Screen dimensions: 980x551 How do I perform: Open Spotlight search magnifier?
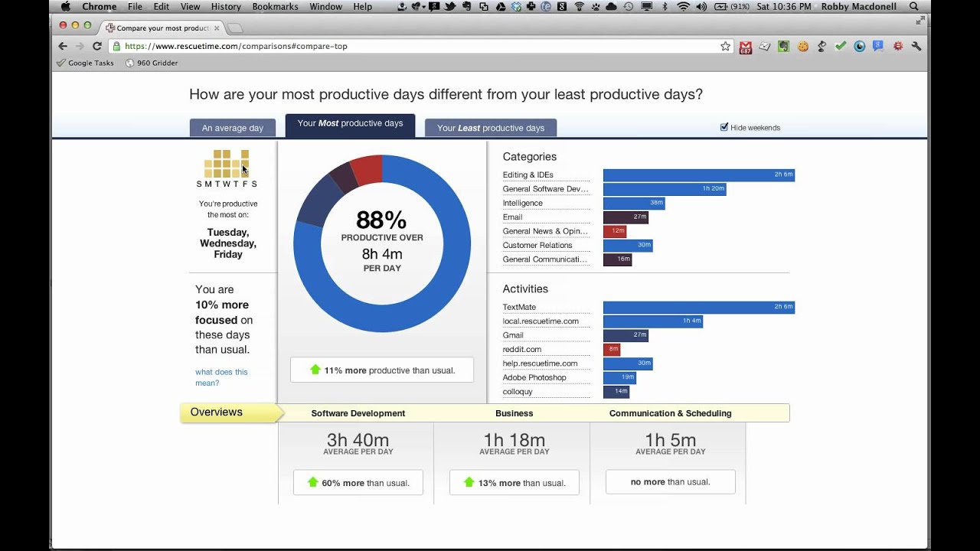coord(913,6)
